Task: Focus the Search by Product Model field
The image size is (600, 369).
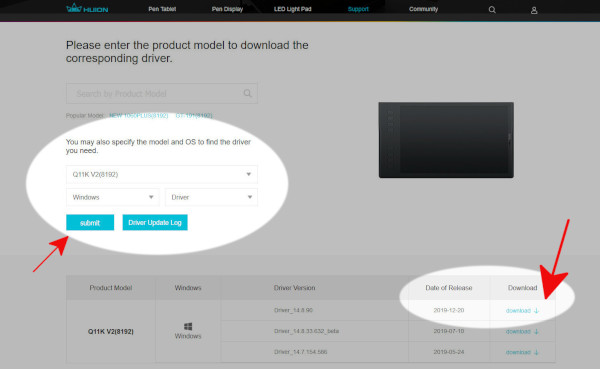Action: pyautogui.click(x=161, y=93)
